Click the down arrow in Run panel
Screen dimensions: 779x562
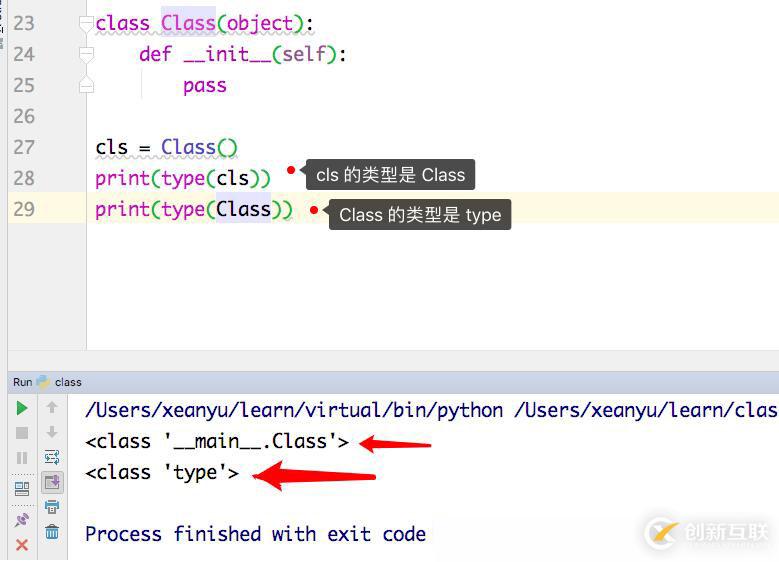pyautogui.click(x=52, y=432)
